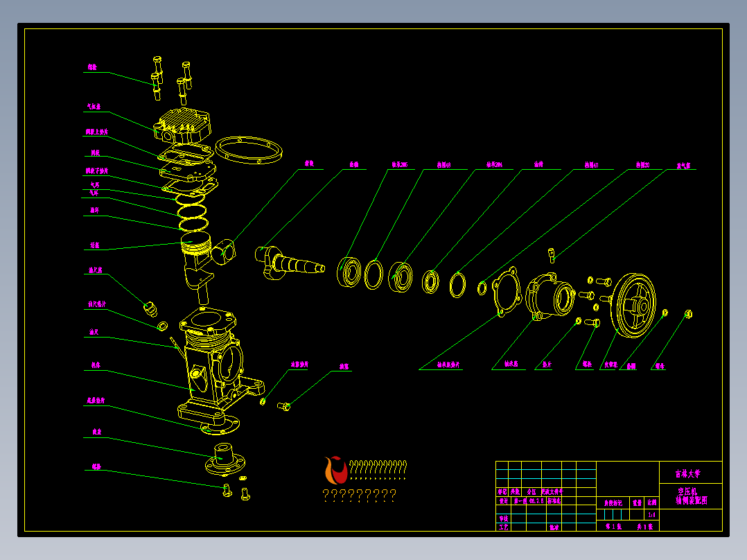Viewport: 747px width, 560px height.
Task: Click the 轴承座垫片 label
Action: 448,365
